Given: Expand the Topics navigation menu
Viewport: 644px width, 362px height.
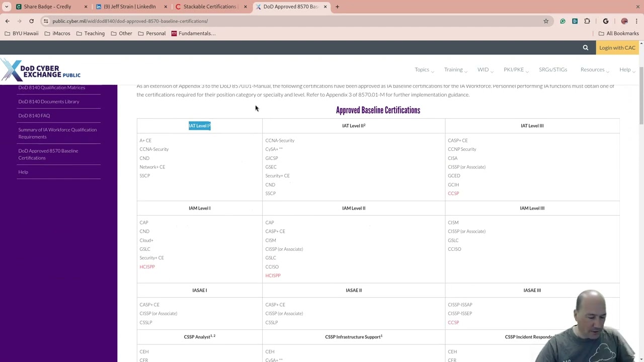Looking at the screenshot, I should click(424, 70).
